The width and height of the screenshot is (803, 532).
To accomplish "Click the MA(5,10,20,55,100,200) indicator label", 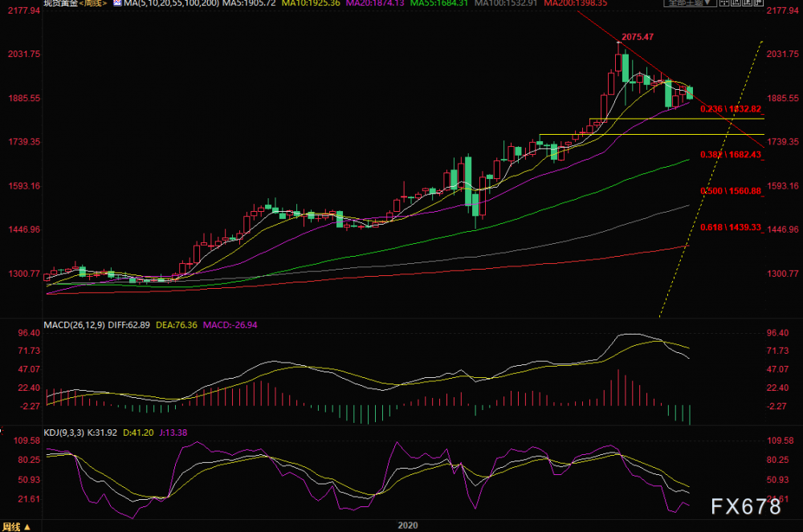I will [172, 3].
